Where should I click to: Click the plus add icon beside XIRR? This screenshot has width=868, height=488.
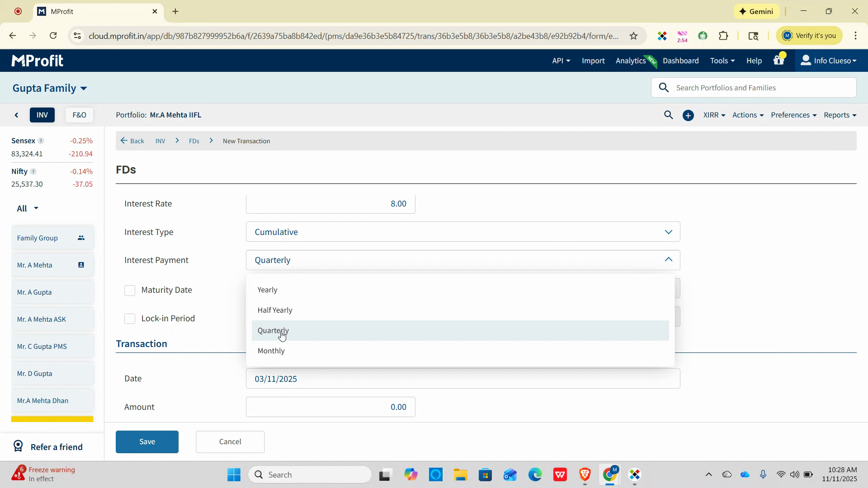[688, 115]
